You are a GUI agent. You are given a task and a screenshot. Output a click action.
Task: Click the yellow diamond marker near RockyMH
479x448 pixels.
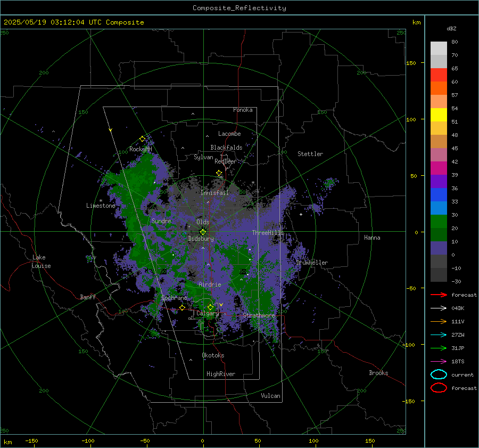(x=142, y=139)
